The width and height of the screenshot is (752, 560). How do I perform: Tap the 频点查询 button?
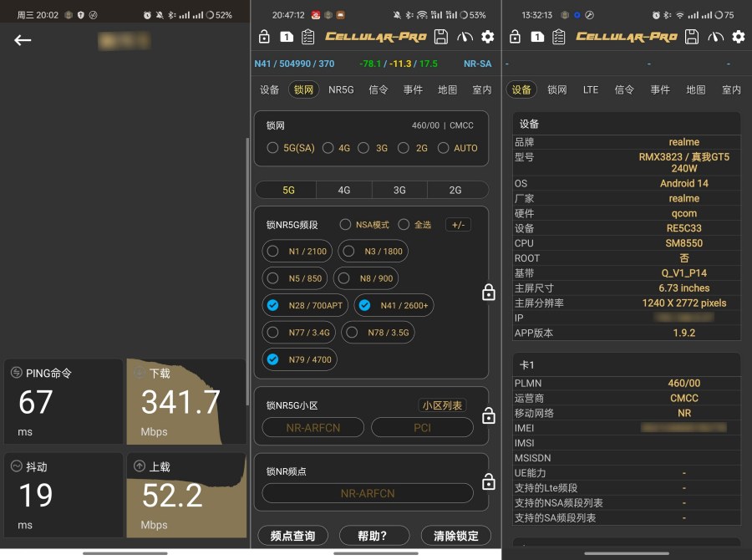[x=292, y=536]
